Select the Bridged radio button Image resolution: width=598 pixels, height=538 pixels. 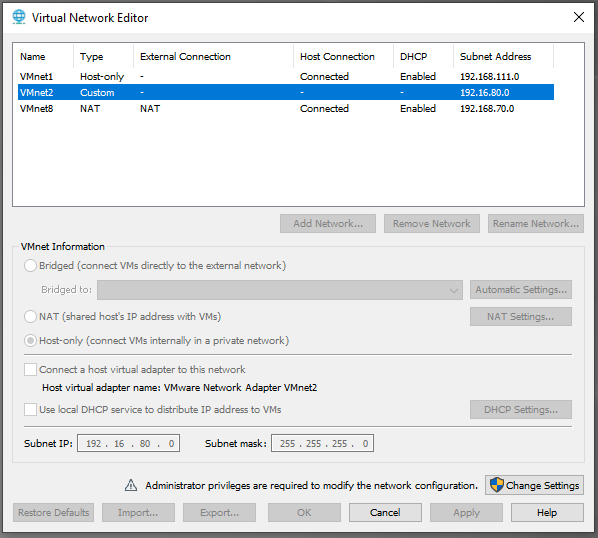tap(30, 265)
